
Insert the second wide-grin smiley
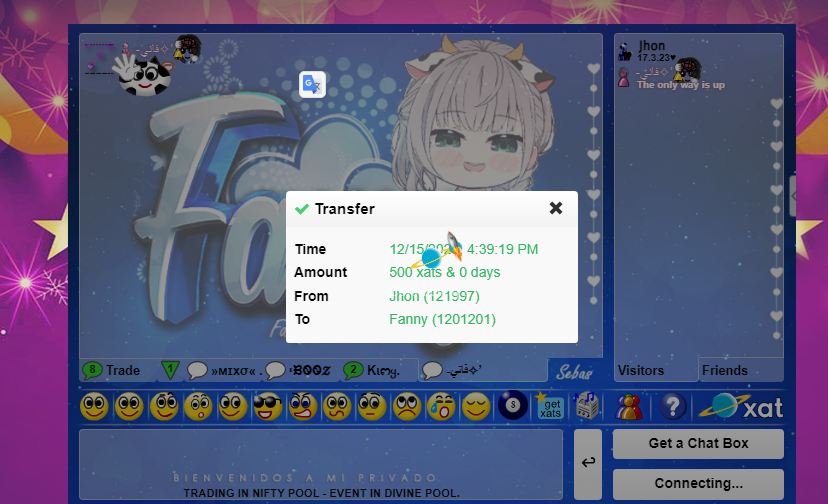[x=129, y=407]
